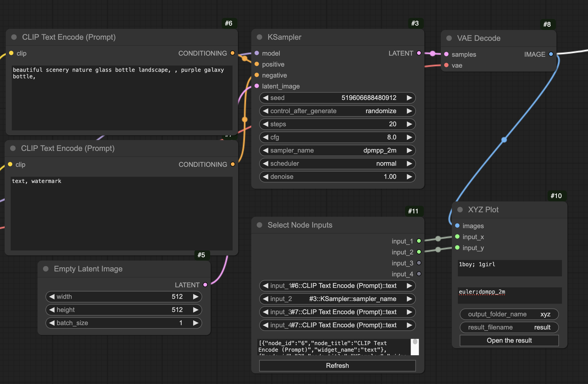Click the vae input socket on VAE Decode
Image resolution: width=588 pixels, height=384 pixels.
(446, 65)
